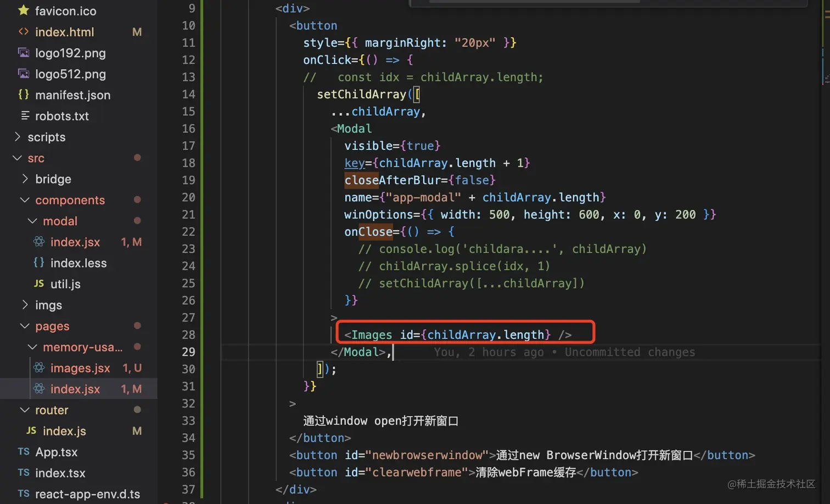The width and height of the screenshot is (830, 504).
Task: Collapse the modal folder chevron
Action: pos(32,221)
